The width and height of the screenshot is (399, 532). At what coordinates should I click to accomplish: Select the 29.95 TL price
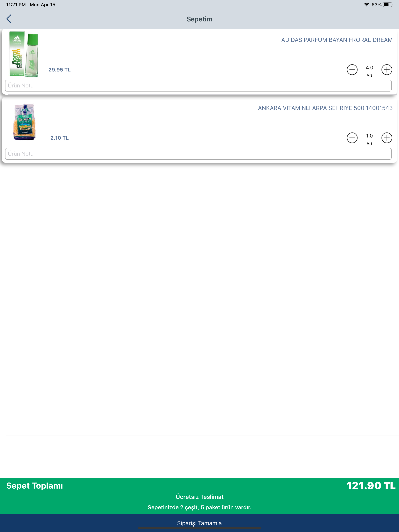pyautogui.click(x=59, y=70)
